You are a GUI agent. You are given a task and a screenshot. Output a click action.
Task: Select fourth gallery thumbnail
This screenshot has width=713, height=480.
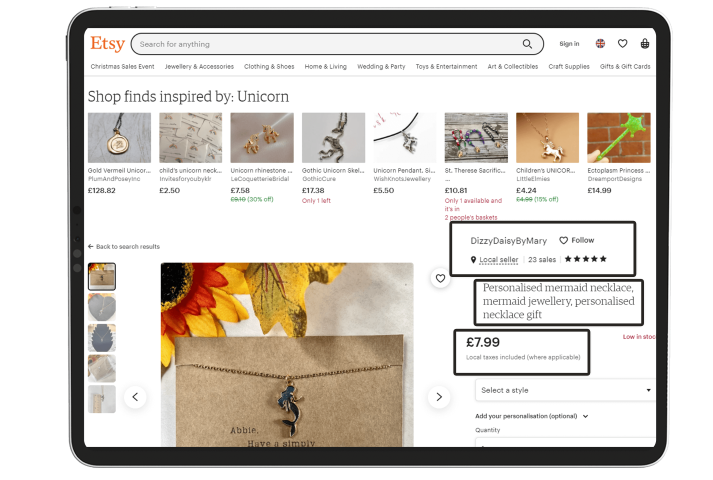102,368
